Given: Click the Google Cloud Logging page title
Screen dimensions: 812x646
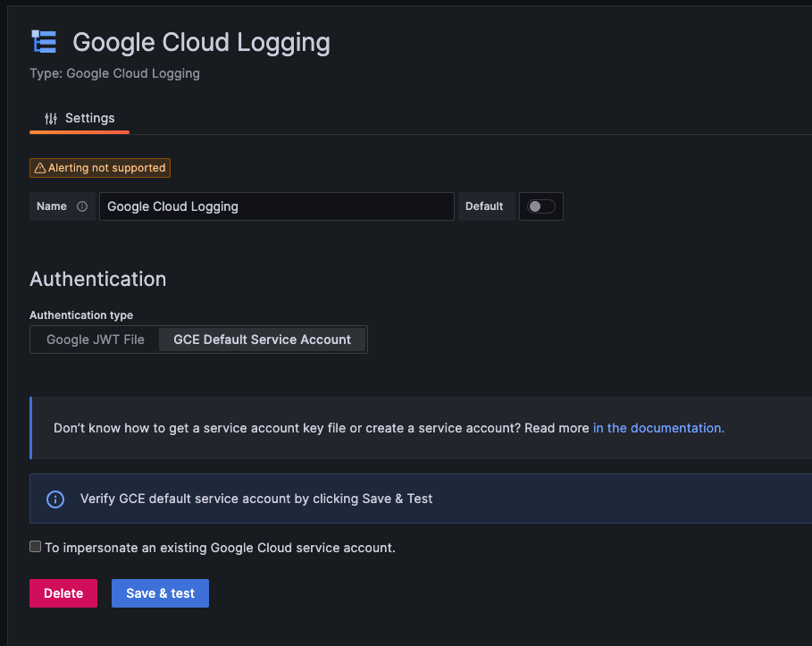Looking at the screenshot, I should pos(201,43).
